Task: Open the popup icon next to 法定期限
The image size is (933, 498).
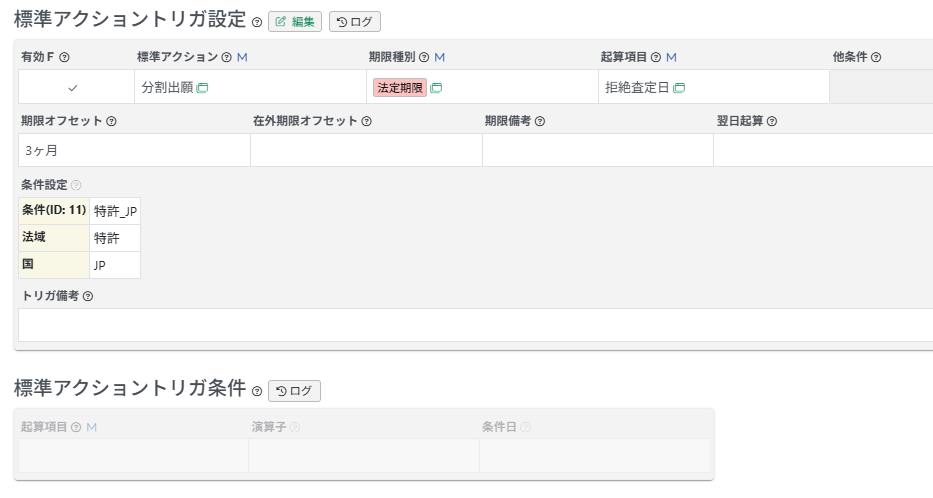Action: (436, 88)
